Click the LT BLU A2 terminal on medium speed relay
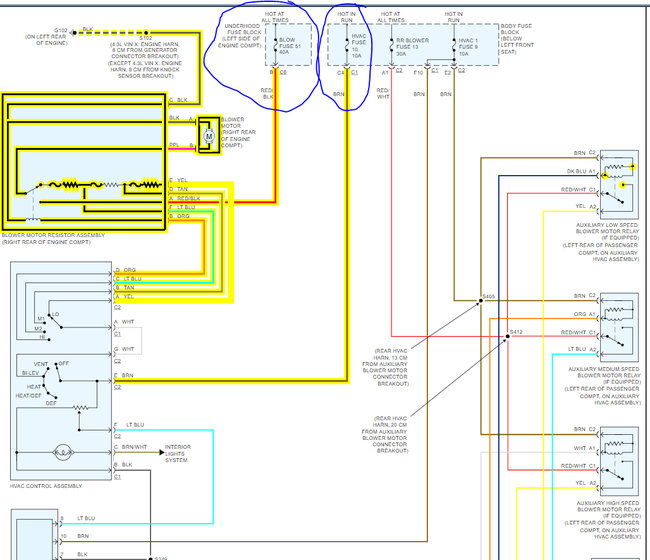 (x=582, y=349)
